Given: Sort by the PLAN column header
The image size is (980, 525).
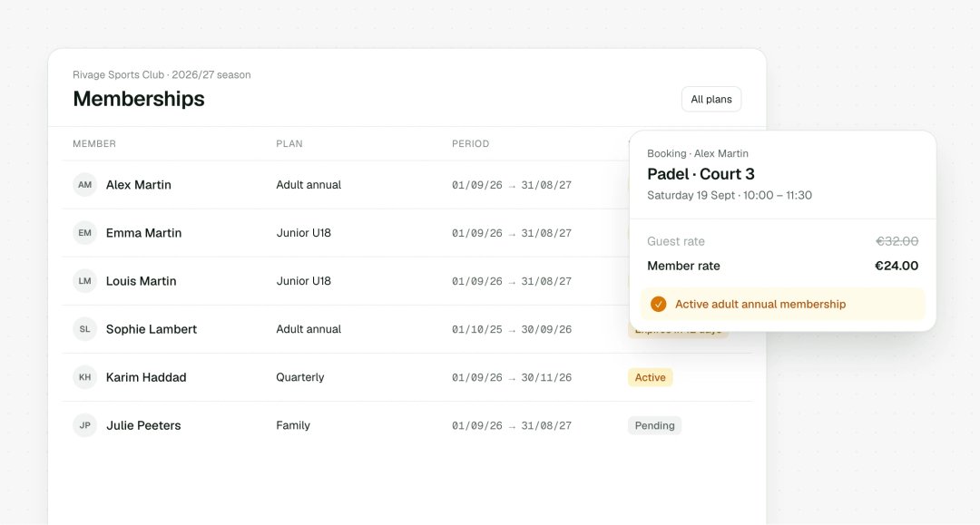Looking at the screenshot, I should pyautogui.click(x=289, y=143).
